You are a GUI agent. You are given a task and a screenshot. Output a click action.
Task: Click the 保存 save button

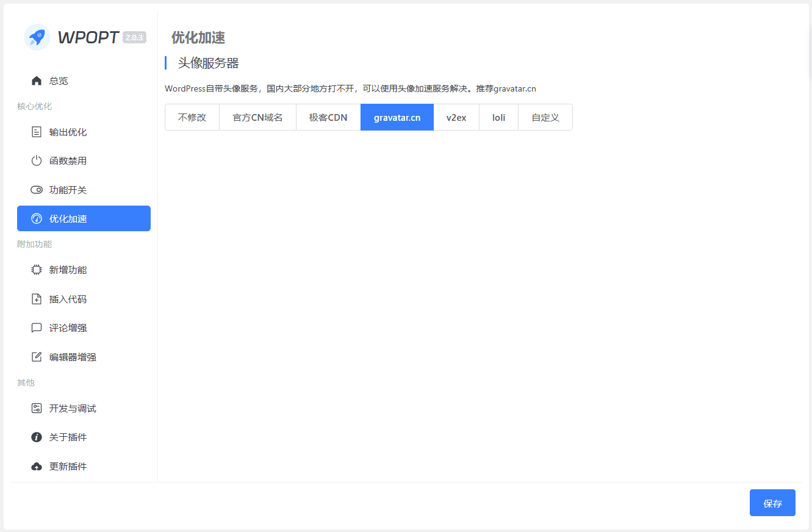[x=772, y=503]
